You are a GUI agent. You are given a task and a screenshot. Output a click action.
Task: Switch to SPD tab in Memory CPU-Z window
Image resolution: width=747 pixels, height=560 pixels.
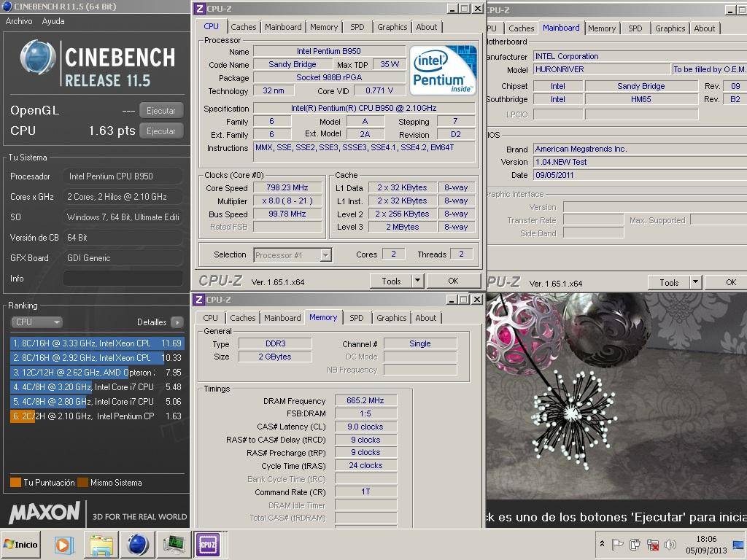(x=356, y=318)
